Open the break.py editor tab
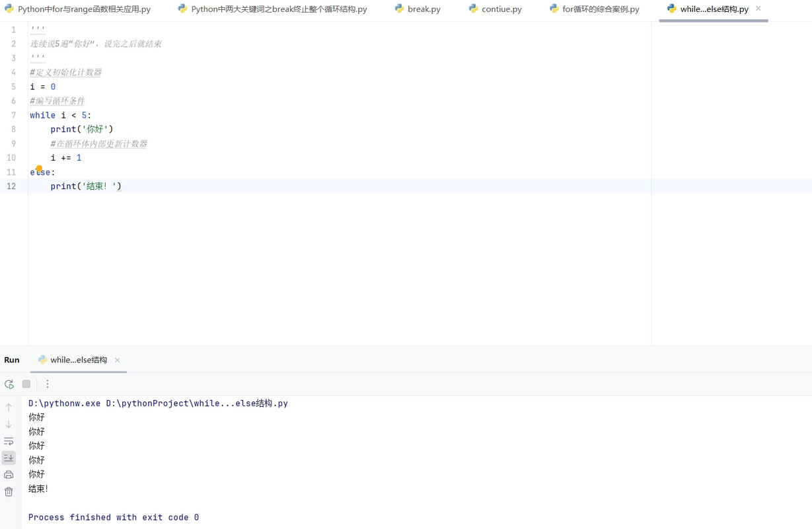The image size is (812, 529). point(418,9)
